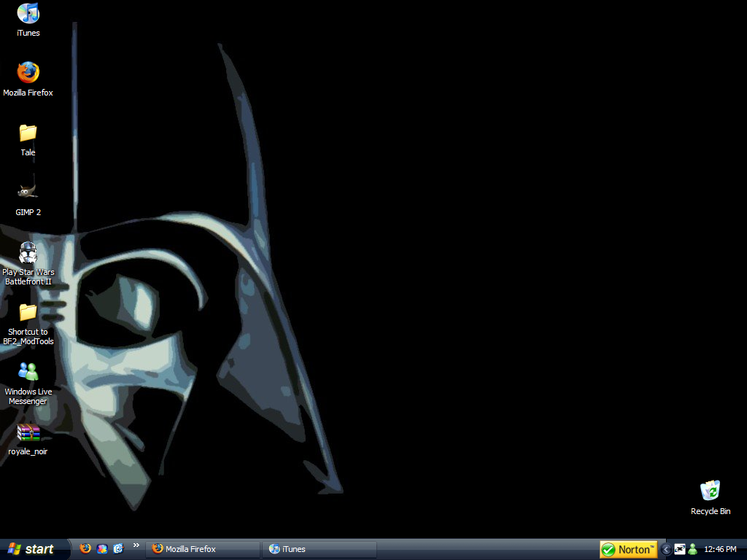
Task: Click the 12:46 PM taskbar clock
Action: [x=720, y=550]
